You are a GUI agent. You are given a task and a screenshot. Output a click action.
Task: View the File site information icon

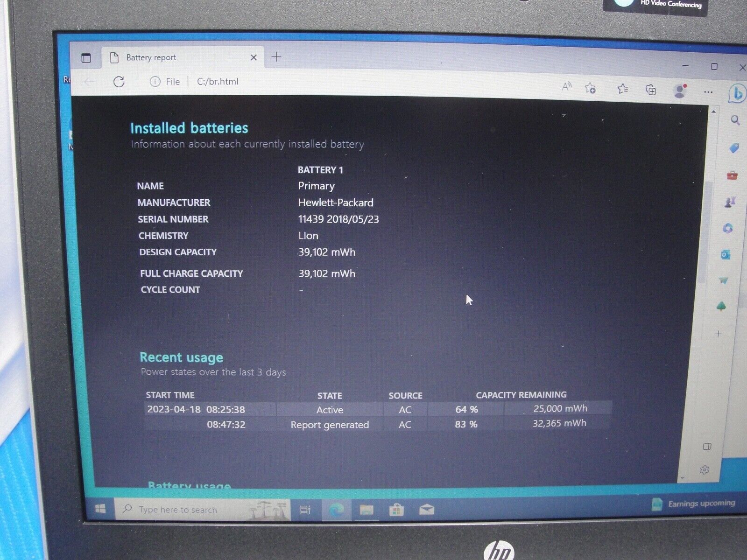[x=155, y=82]
